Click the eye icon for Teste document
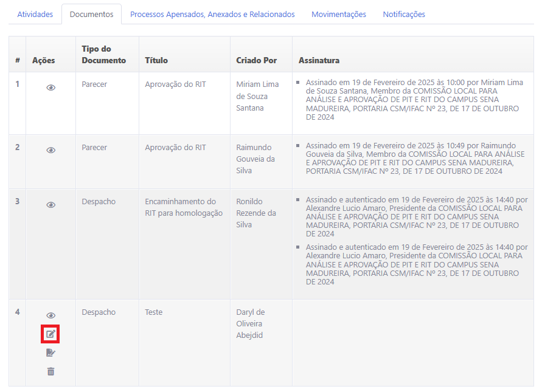Screen dimensions: 542x392 coord(51,315)
